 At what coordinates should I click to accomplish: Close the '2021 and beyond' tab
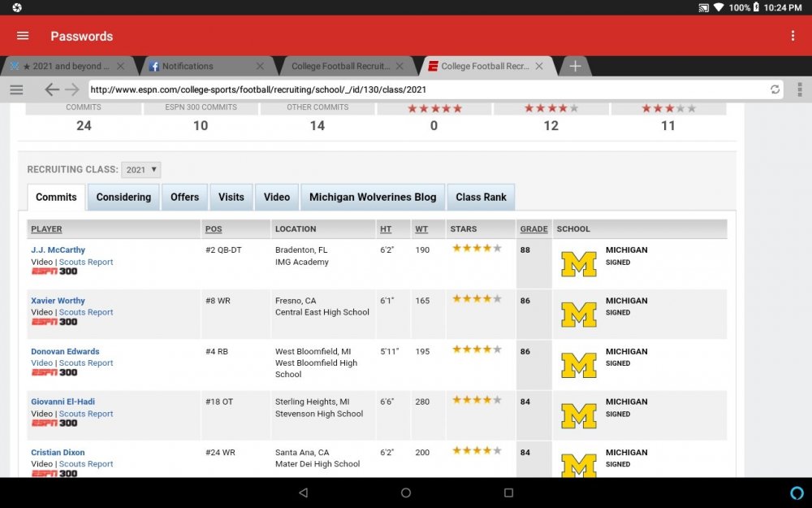point(120,66)
